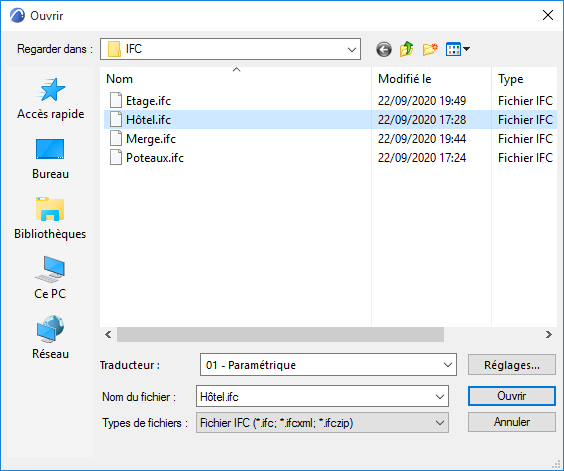Image resolution: width=564 pixels, height=471 pixels.
Task: Expand the Types de fichiers dropdown
Action: [440, 422]
